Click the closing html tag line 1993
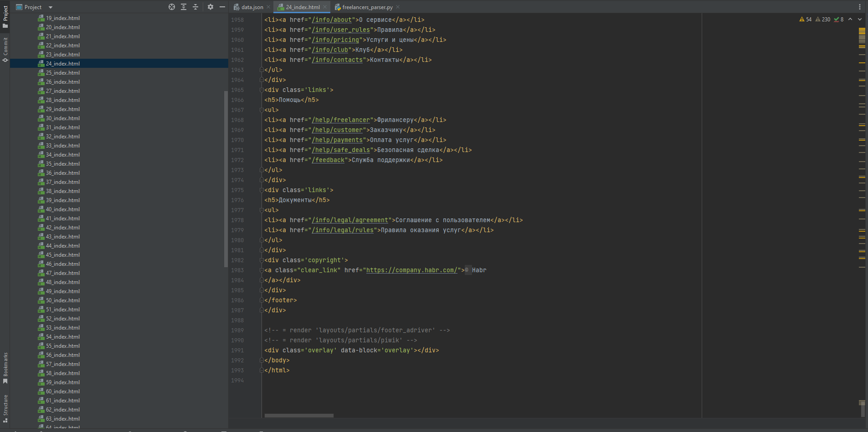868x432 pixels. pyautogui.click(x=277, y=370)
